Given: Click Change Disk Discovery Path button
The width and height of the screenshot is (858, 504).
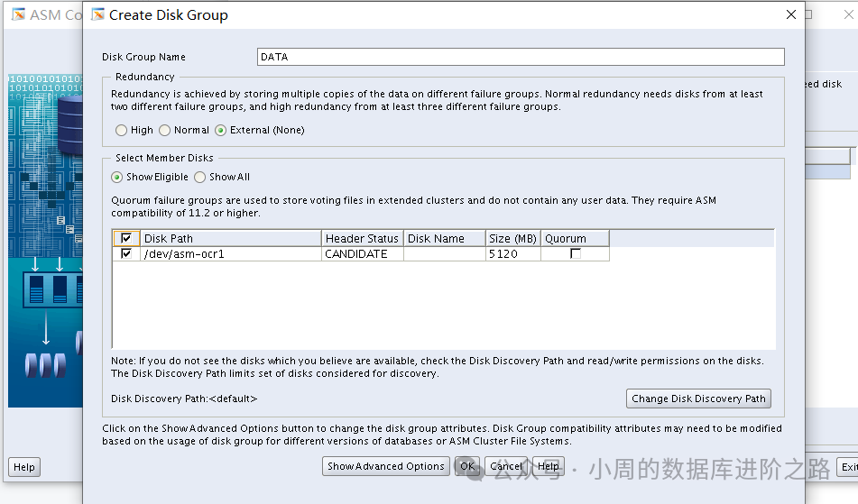Looking at the screenshot, I should click(x=698, y=399).
